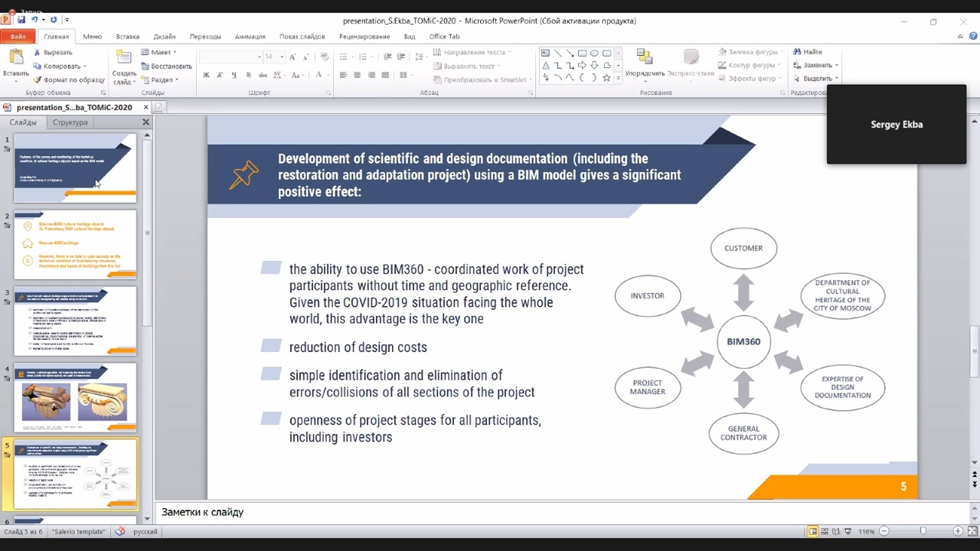Toggle bold (Ж) formatting

(206, 75)
